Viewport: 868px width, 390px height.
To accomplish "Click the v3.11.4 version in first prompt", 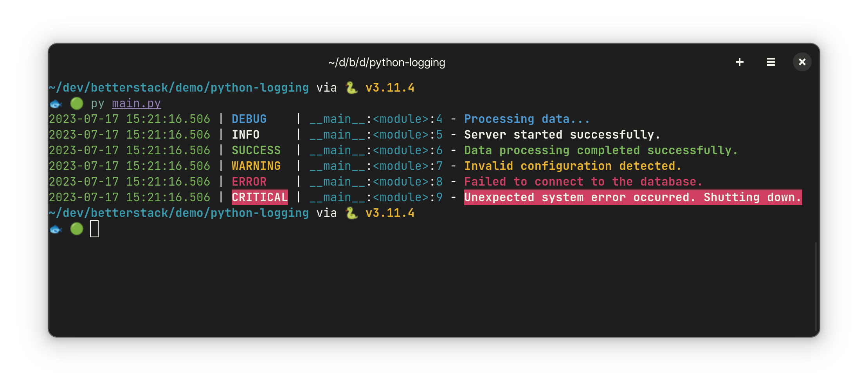I will click(x=390, y=88).
